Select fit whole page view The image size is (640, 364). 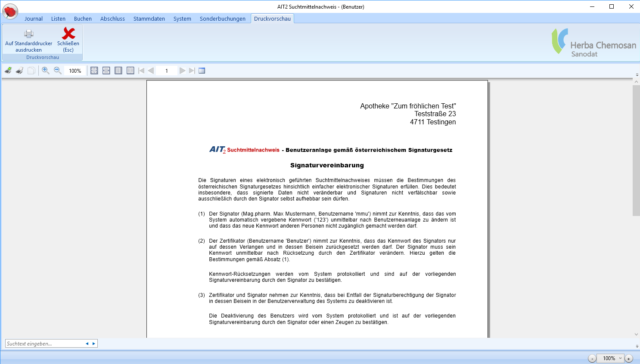(94, 71)
